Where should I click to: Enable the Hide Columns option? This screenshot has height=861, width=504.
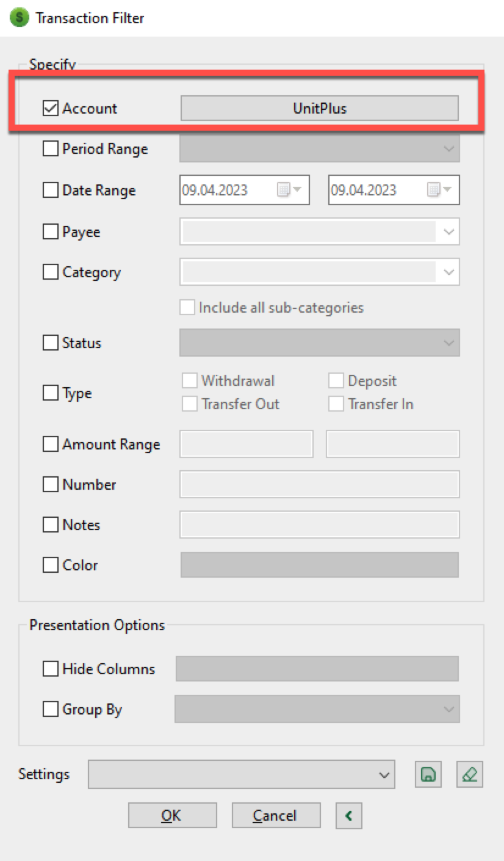point(49,669)
